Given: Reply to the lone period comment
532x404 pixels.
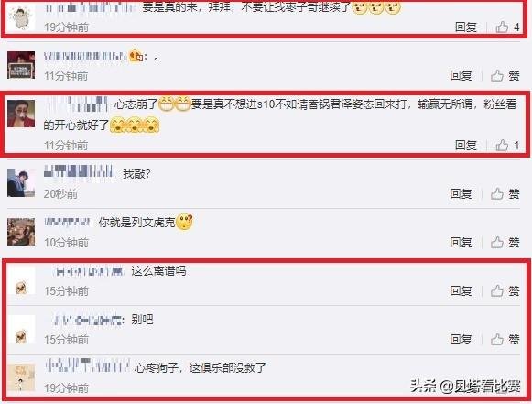Looking at the screenshot, I should (461, 75).
